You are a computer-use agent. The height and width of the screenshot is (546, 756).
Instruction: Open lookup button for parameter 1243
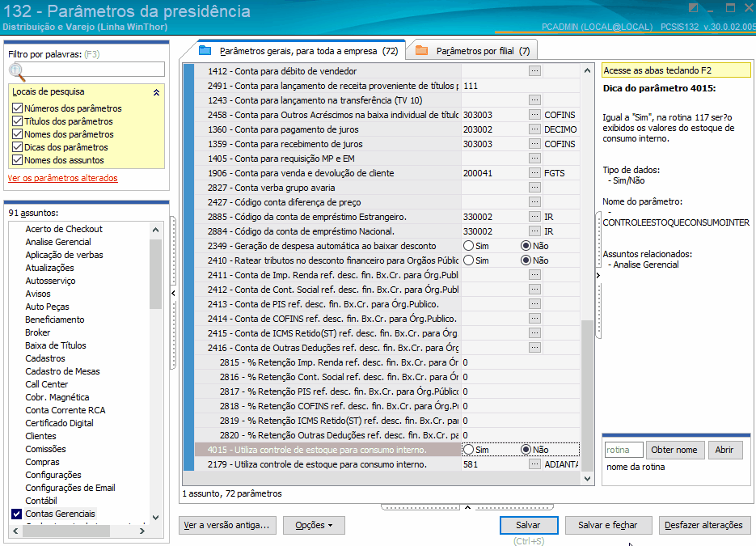(534, 99)
